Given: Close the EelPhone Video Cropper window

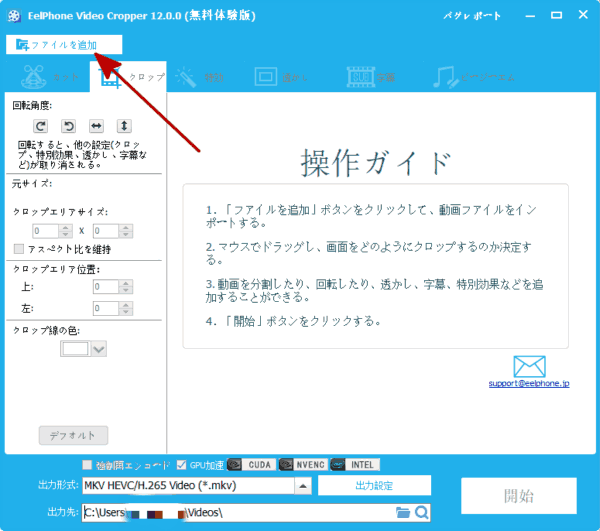Looking at the screenshot, I should point(583,15).
